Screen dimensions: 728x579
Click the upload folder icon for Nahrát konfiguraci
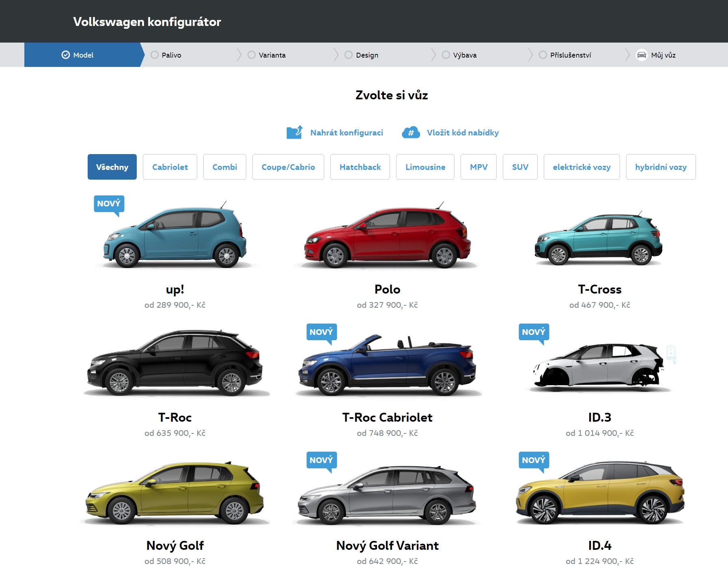click(294, 133)
